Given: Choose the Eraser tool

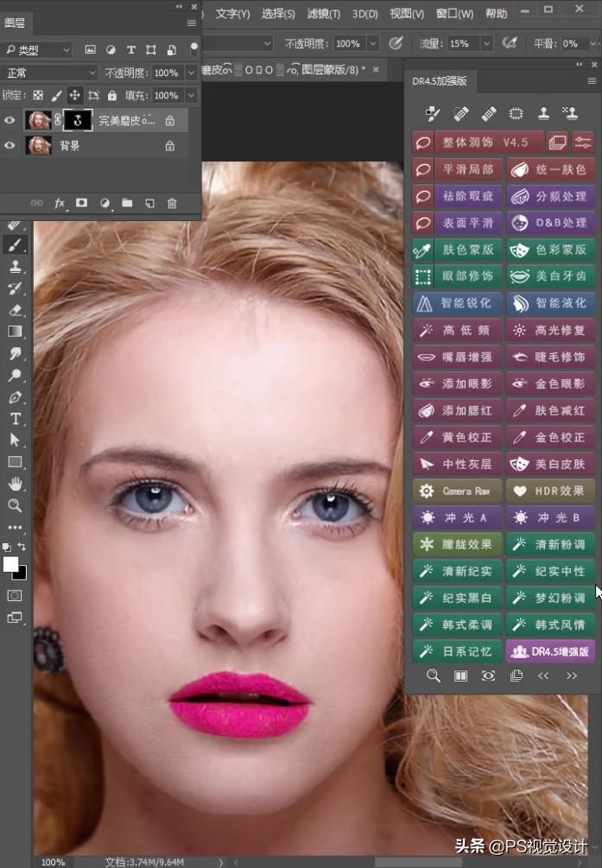Looking at the screenshot, I should (15, 309).
